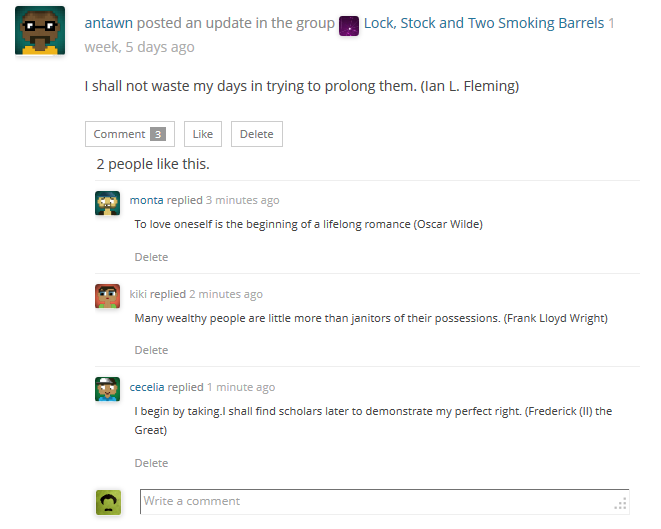This screenshot has width=661, height=529.
Task: Visit monta's profile link
Action: (x=146, y=200)
